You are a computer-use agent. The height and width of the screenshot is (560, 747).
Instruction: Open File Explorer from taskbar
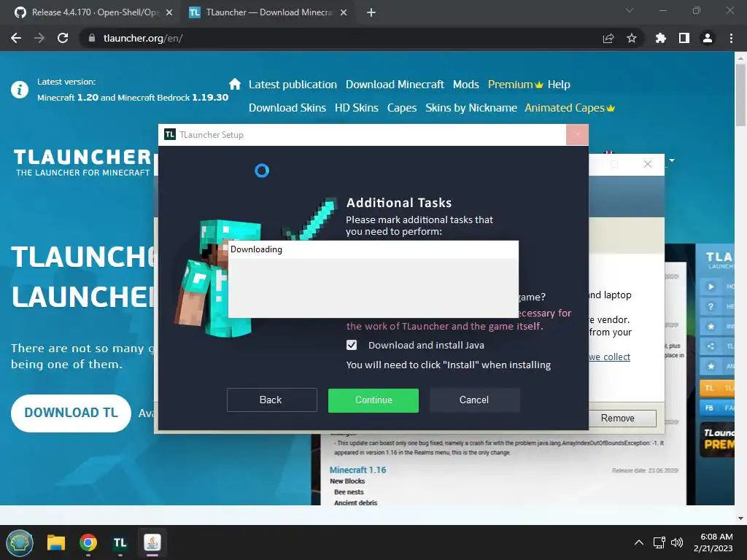55,542
